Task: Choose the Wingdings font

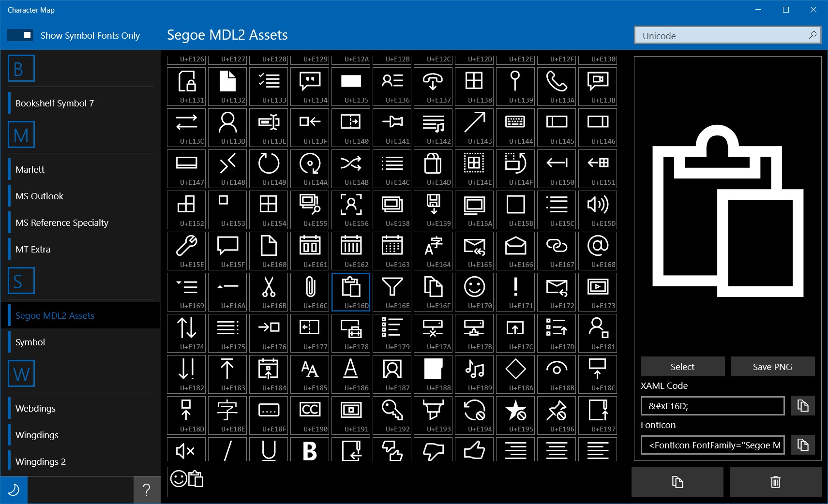Action: pyautogui.click(x=81, y=435)
